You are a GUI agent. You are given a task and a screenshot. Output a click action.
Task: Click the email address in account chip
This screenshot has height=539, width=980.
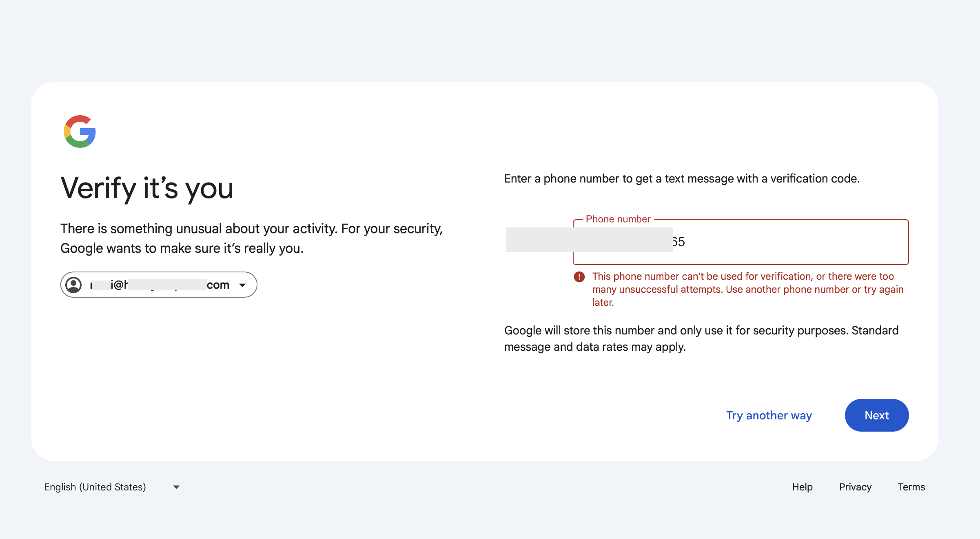(x=159, y=285)
